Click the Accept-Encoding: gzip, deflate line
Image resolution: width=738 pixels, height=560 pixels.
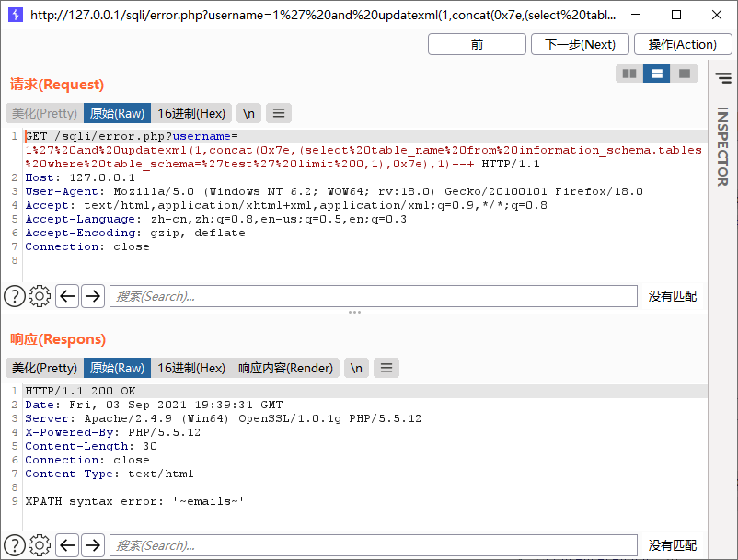click(135, 233)
